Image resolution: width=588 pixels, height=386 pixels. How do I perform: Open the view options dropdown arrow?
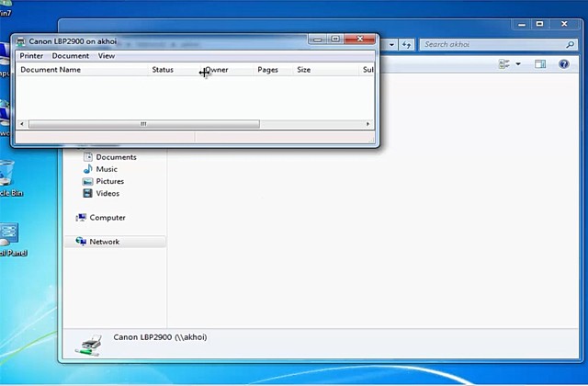coord(518,64)
